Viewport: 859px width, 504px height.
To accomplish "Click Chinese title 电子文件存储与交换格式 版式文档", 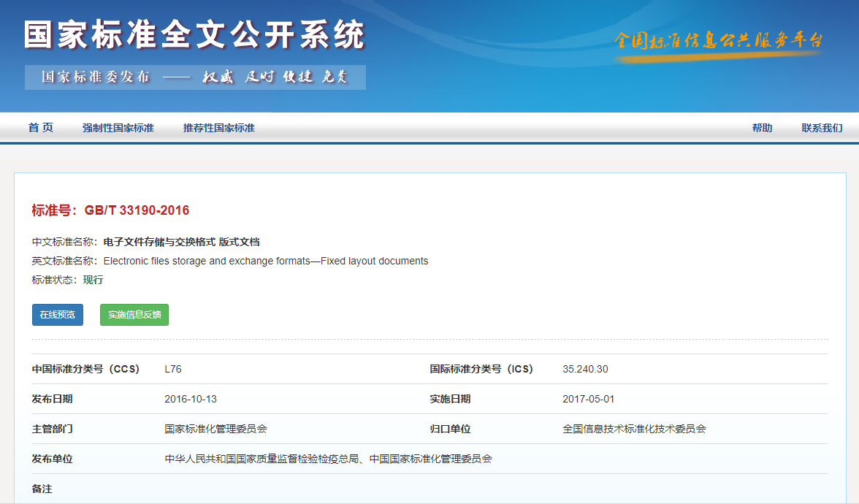I will coord(181,243).
